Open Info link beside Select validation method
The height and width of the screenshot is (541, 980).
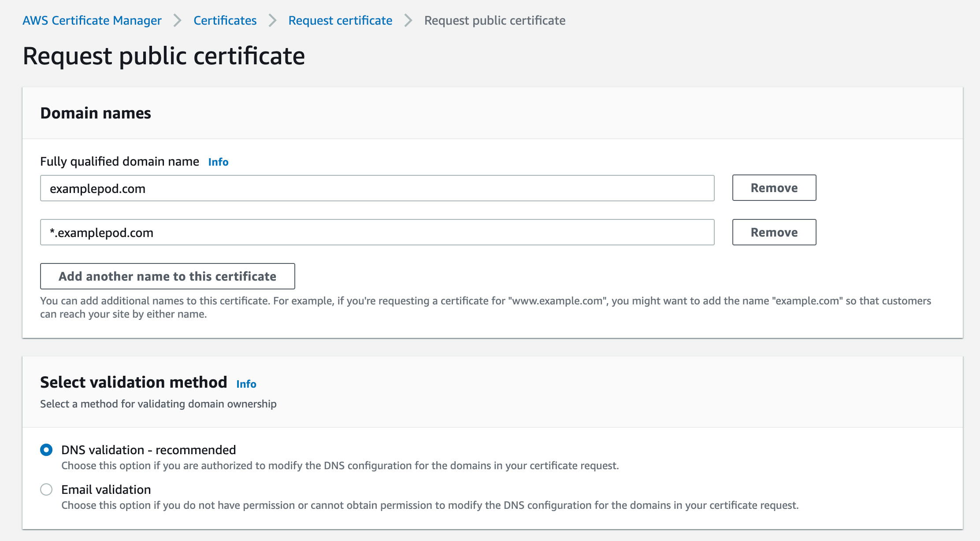[246, 384]
